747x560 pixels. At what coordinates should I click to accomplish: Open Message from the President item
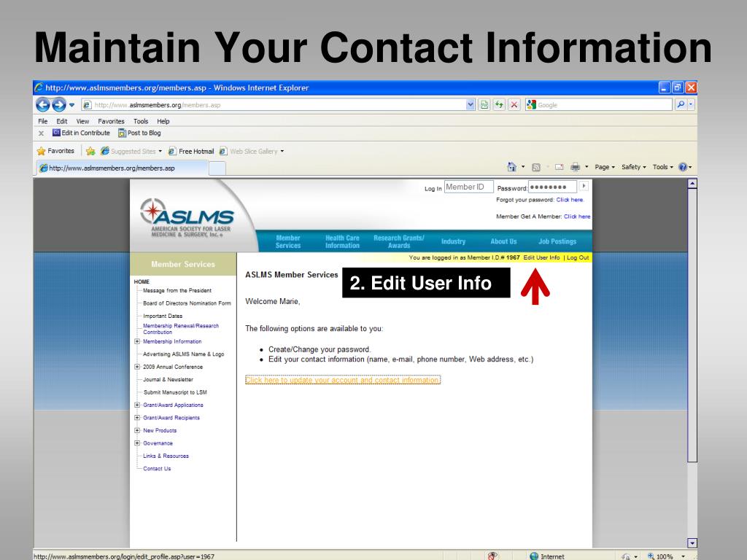[x=177, y=290]
